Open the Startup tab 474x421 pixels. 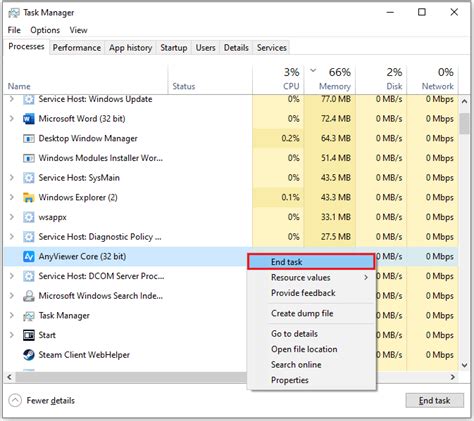(174, 48)
